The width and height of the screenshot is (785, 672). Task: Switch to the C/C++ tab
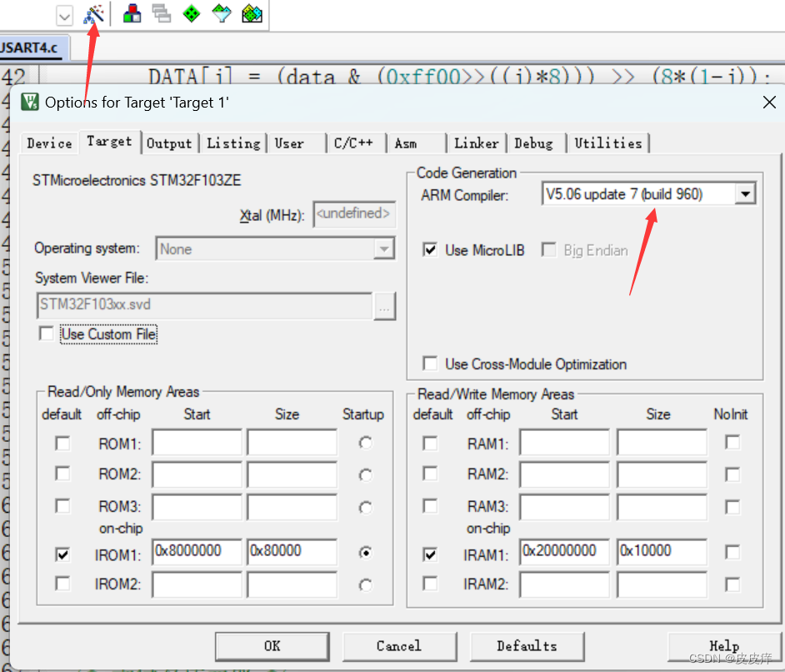pos(356,143)
